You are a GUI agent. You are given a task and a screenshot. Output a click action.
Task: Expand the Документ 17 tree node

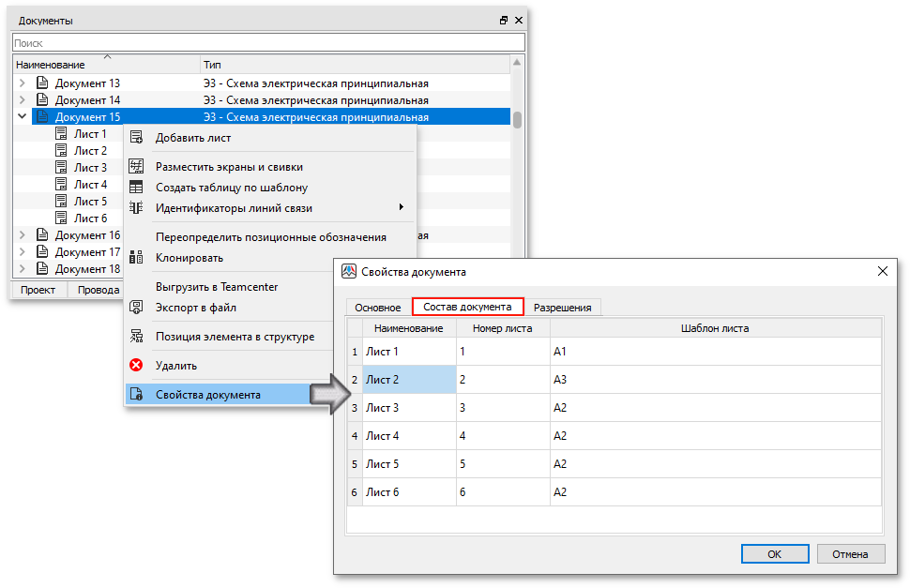click(23, 252)
